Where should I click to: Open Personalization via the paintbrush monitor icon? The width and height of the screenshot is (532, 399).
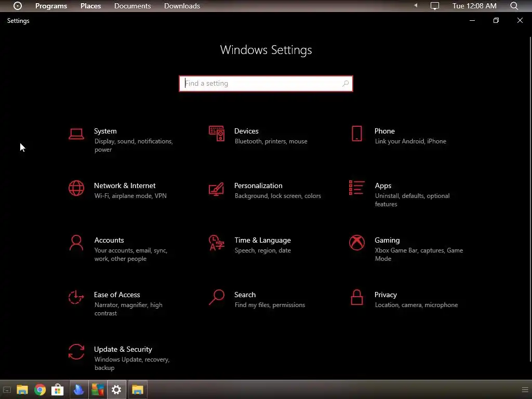[217, 189]
